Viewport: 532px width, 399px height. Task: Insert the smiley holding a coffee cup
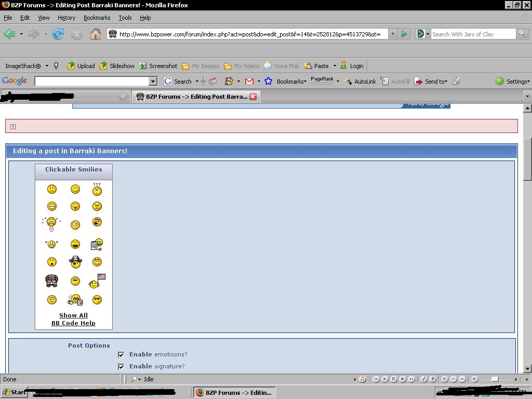click(75, 300)
